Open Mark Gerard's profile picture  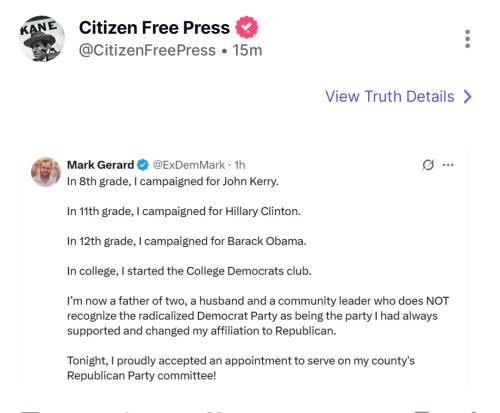(46, 172)
